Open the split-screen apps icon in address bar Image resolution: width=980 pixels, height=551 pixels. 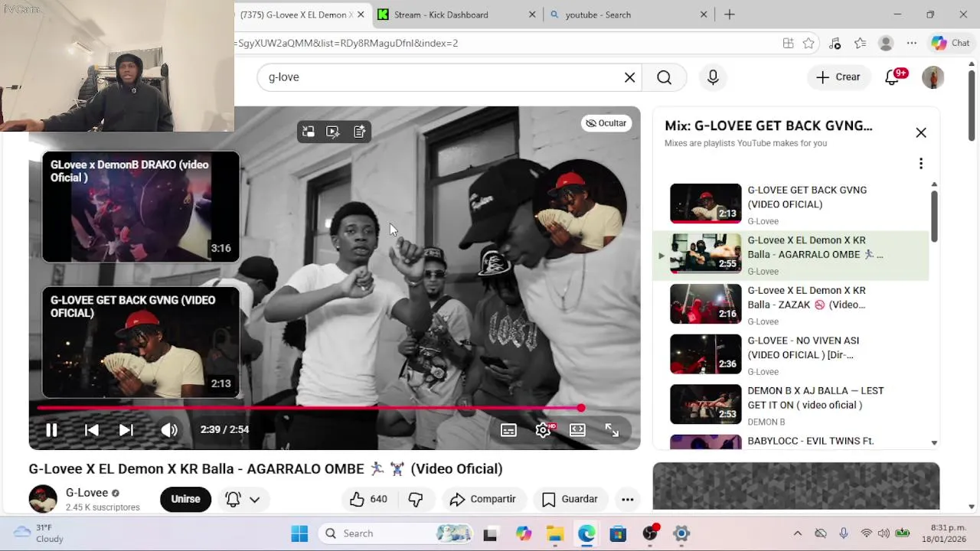point(788,44)
